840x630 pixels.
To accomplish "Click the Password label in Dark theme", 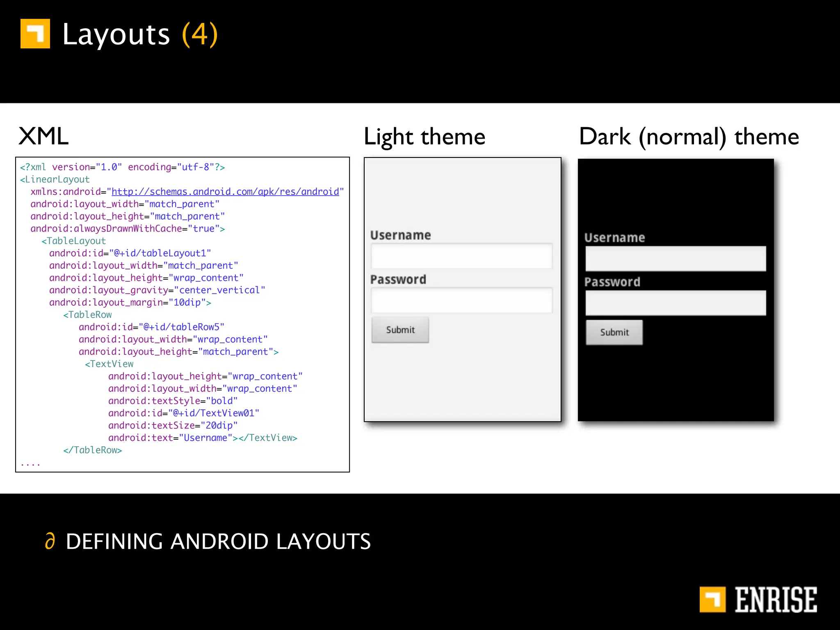I will click(x=612, y=282).
